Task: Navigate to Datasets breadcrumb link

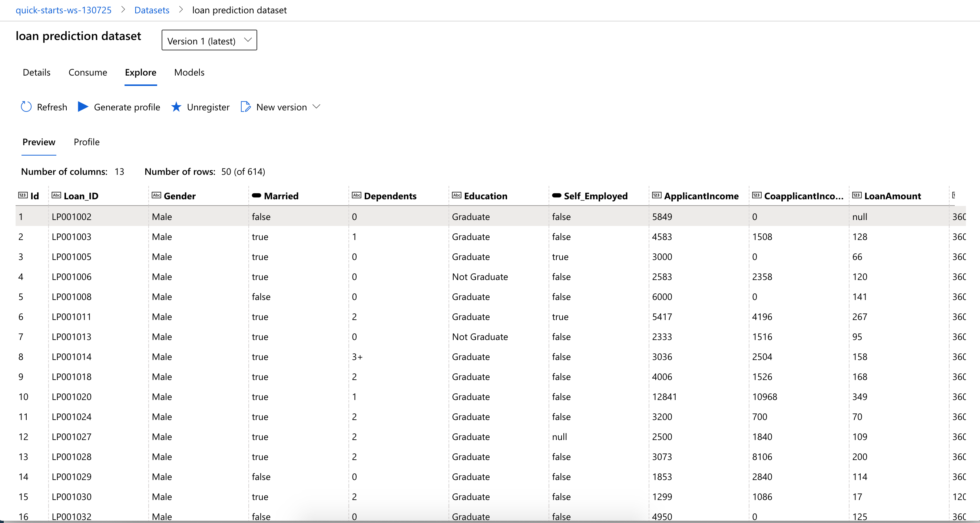Action: tap(152, 10)
